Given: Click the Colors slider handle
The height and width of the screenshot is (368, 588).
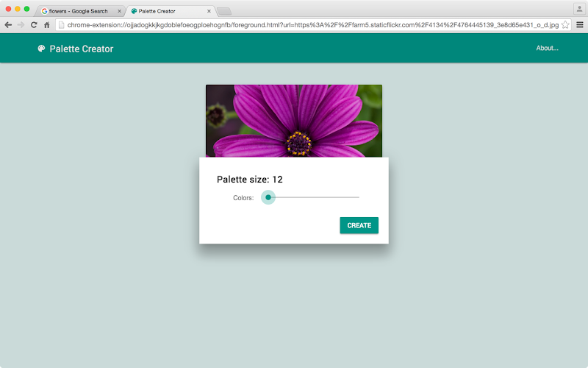Looking at the screenshot, I should 268,197.
